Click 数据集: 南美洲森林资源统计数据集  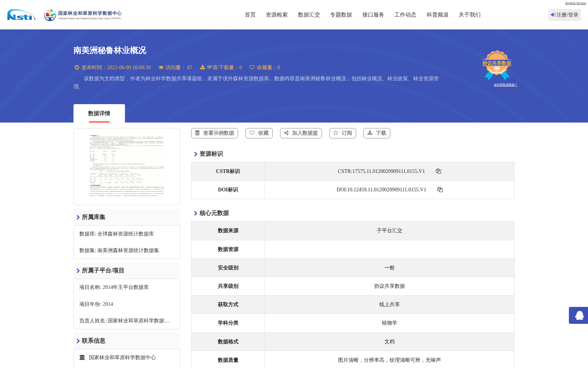119,250
